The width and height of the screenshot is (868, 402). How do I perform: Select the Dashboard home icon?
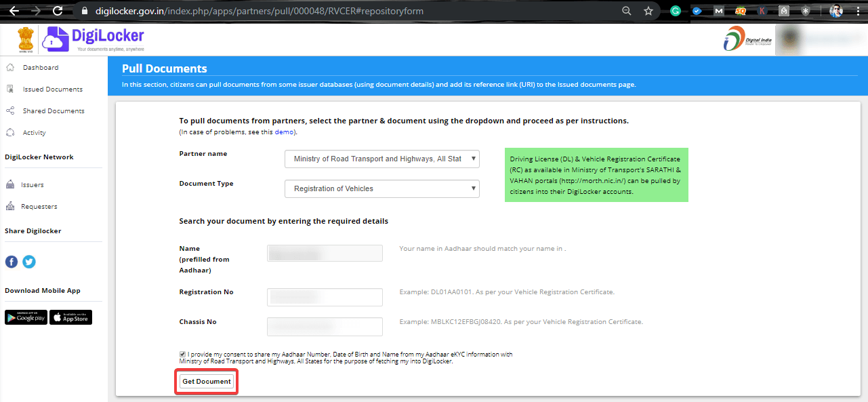pyautogui.click(x=9, y=67)
